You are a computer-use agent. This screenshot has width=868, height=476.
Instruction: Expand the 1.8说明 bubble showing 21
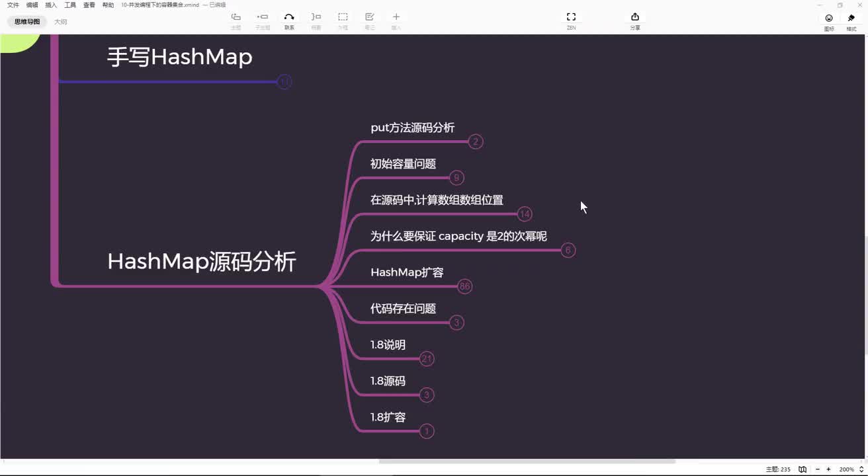427,359
